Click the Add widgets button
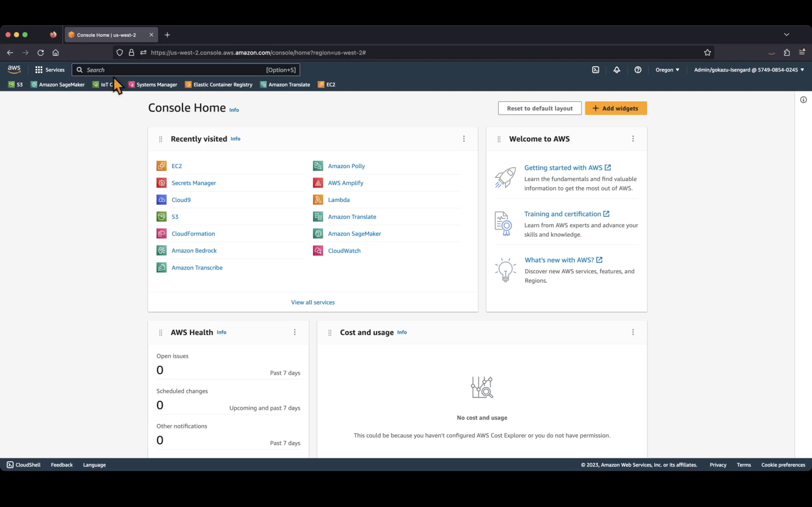 [615, 108]
